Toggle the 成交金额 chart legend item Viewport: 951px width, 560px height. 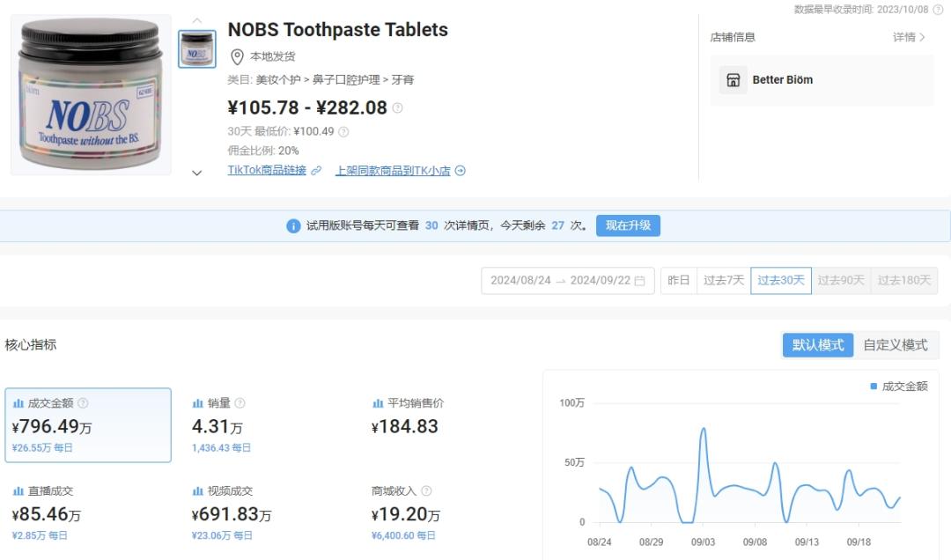tap(898, 387)
